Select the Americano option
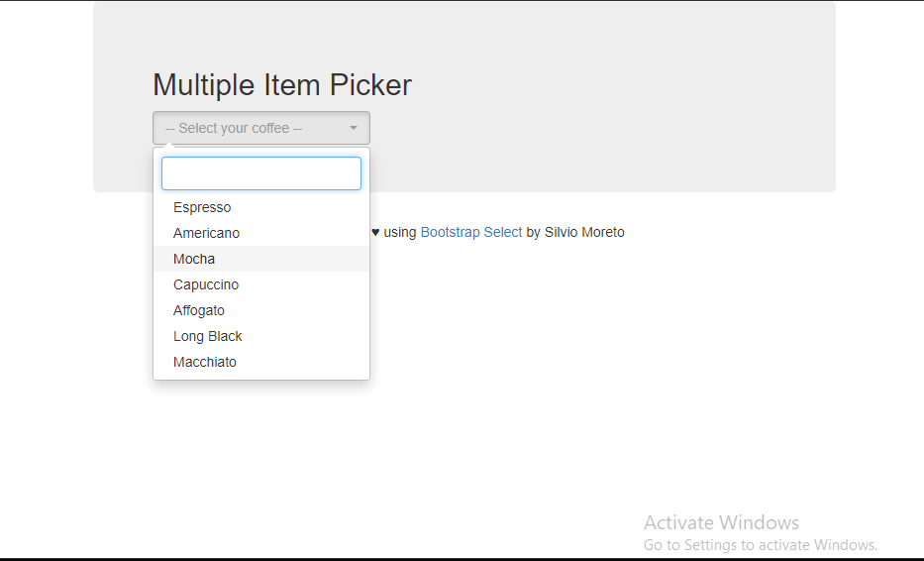The width and height of the screenshot is (924, 561). coord(261,233)
